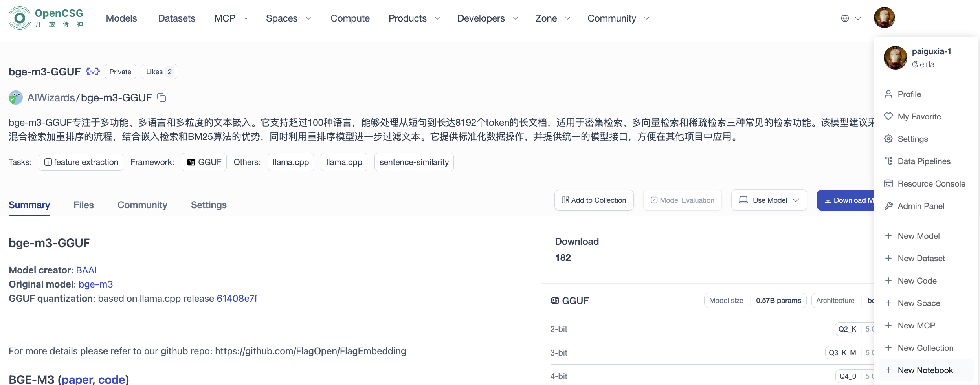Open the globe language selector
Screen dimensions: 980x385
[850, 18]
